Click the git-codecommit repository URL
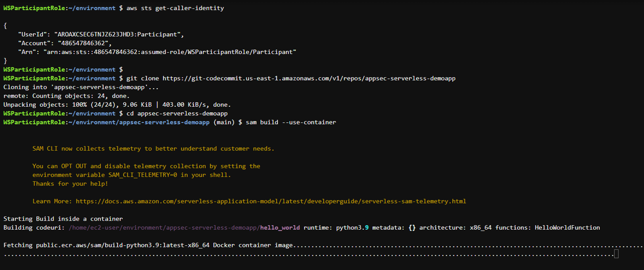 click(x=309, y=79)
